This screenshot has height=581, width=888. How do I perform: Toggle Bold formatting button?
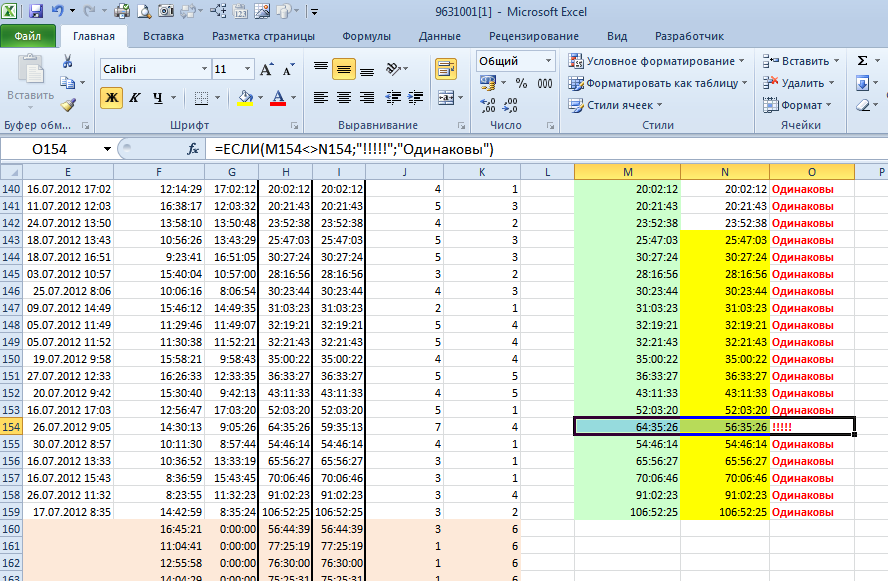point(112,97)
